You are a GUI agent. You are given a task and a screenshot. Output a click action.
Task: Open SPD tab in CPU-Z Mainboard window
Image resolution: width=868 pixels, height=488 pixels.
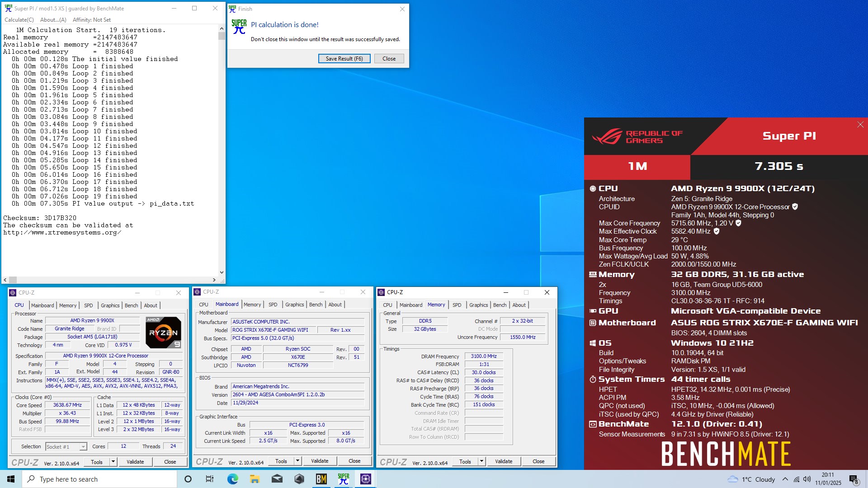273,305
